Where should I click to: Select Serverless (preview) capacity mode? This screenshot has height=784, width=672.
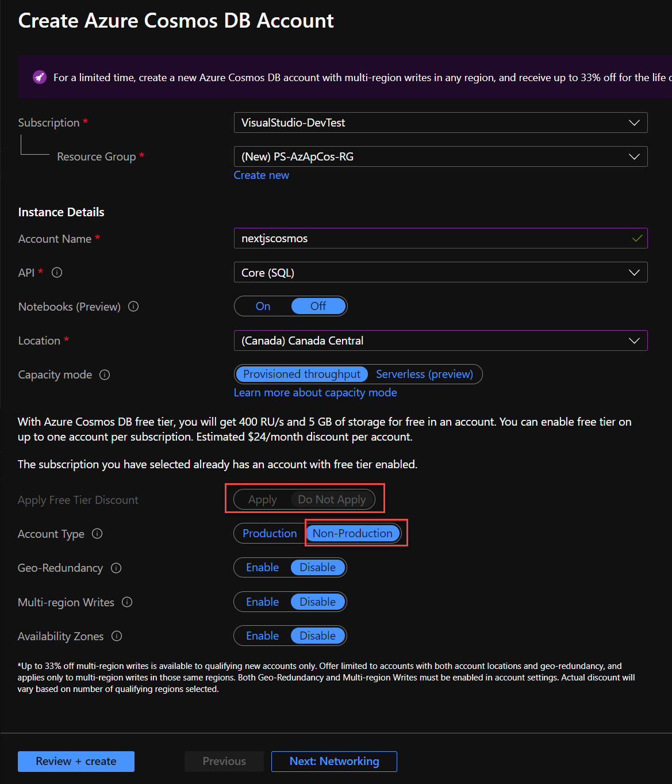coord(424,374)
